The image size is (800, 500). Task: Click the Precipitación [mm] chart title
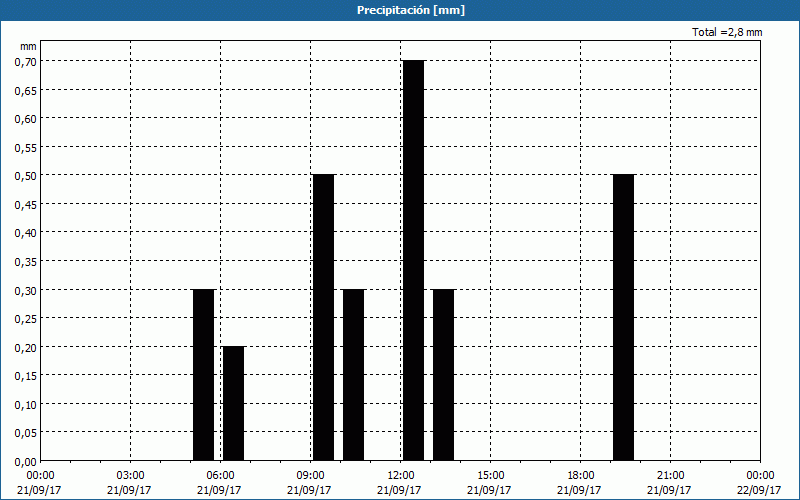[411, 10]
